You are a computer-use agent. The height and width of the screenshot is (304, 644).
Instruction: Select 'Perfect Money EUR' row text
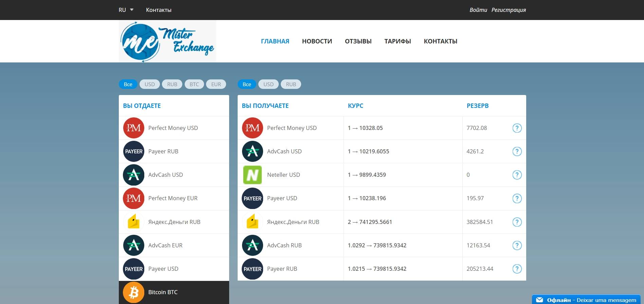pos(173,198)
